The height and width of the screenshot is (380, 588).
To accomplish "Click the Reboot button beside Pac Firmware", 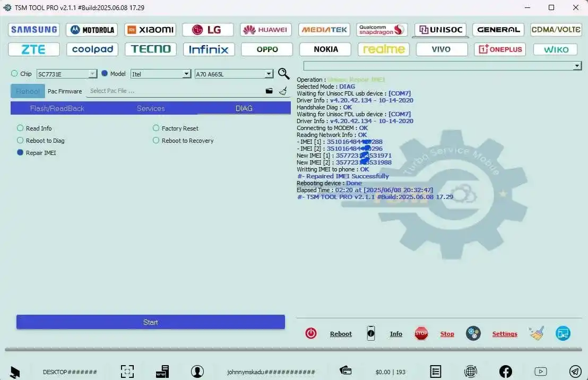I will (x=28, y=91).
